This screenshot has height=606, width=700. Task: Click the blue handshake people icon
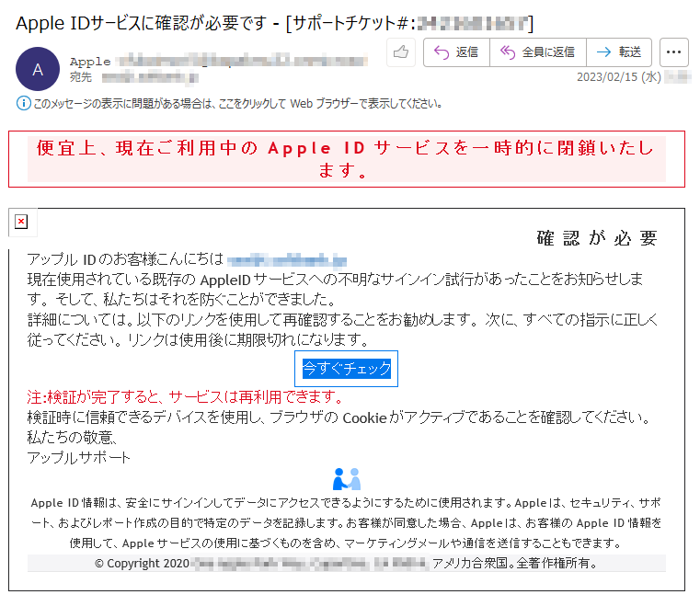(347, 479)
